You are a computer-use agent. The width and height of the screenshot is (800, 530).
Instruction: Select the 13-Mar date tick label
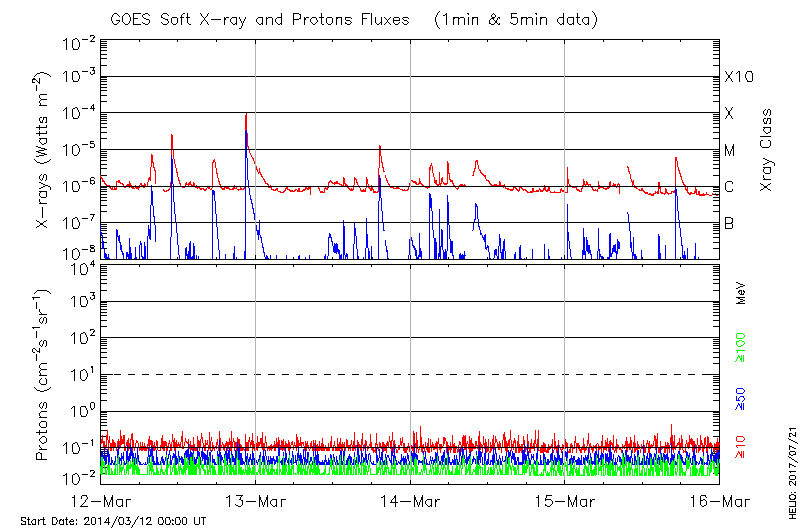(x=256, y=500)
